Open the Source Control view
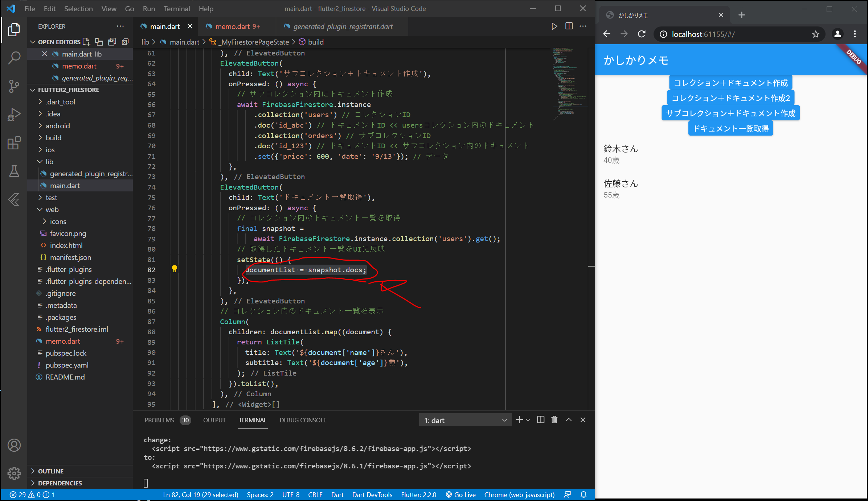Image resolution: width=868 pixels, height=501 pixels. coord(14,86)
